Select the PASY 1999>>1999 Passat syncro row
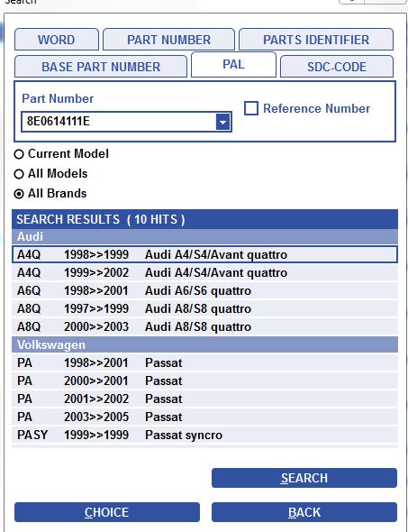This screenshot has height=532, width=408. [x=204, y=435]
